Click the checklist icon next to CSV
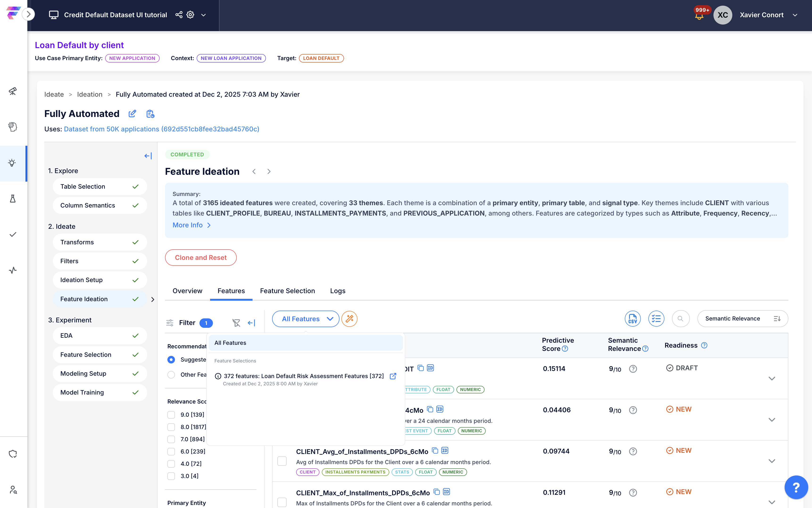Image resolution: width=812 pixels, height=508 pixels. tap(656, 319)
